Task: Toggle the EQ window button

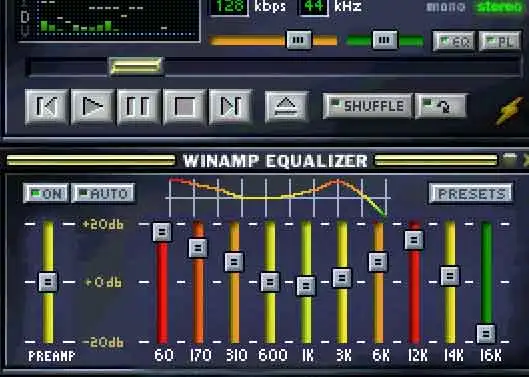Action: 454,41
